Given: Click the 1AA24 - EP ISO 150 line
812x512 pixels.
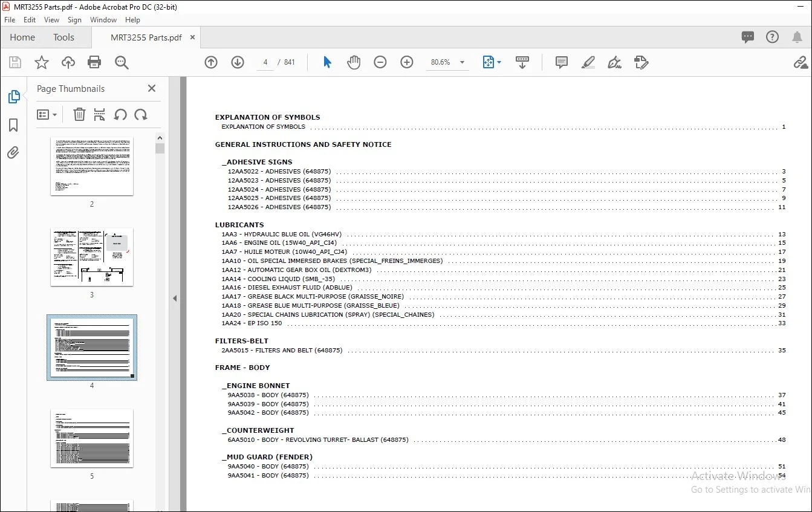Looking at the screenshot, I should 504,323.
